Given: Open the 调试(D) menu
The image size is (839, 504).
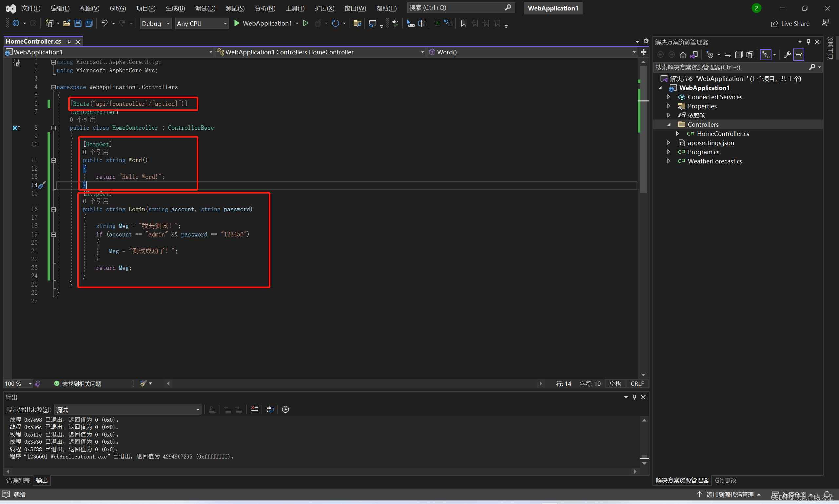Looking at the screenshot, I should pyautogui.click(x=205, y=8).
